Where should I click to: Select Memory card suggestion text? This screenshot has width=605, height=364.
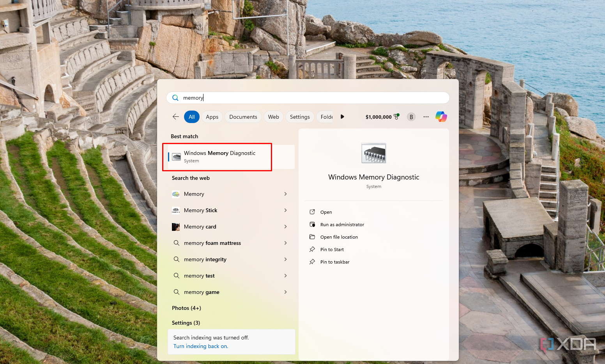[x=200, y=227]
